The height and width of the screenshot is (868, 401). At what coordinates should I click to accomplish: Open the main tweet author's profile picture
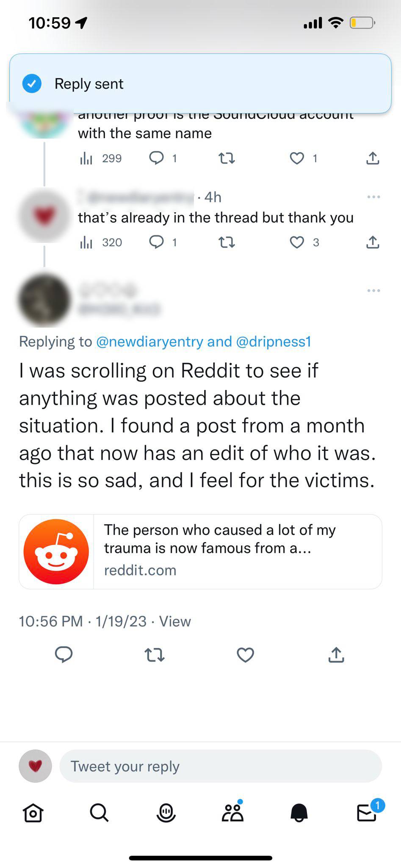coord(44,300)
